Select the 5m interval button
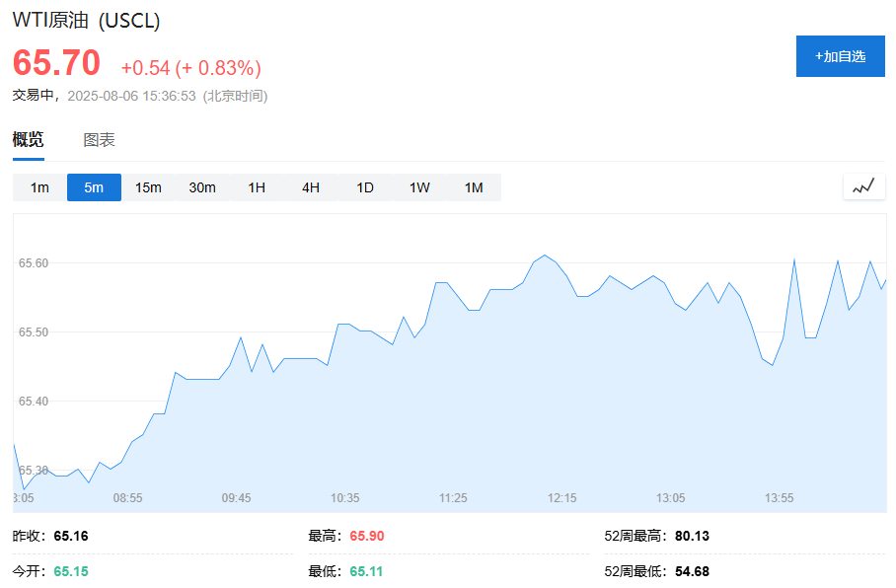896x588 pixels. point(94,187)
